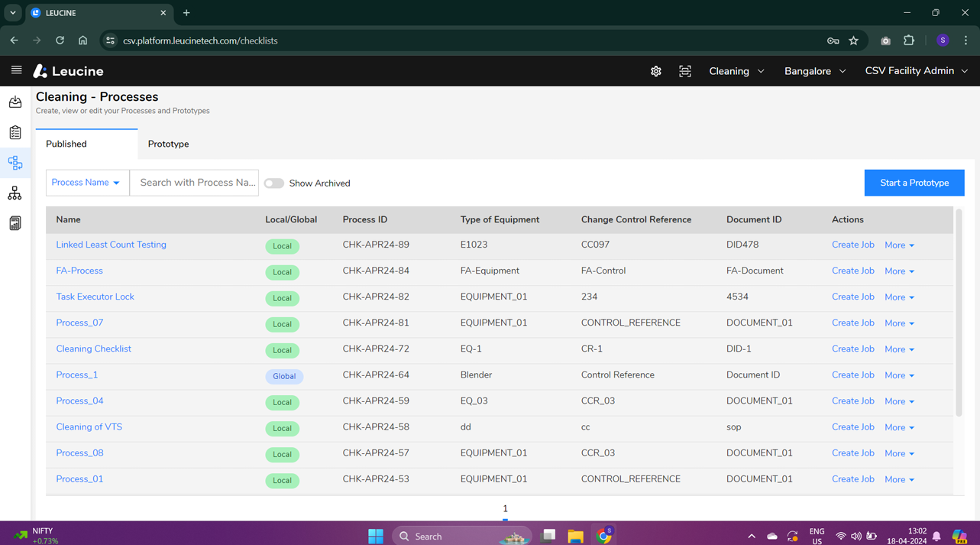Switch to the Prototype tab
This screenshot has height=545, width=980.
click(168, 144)
